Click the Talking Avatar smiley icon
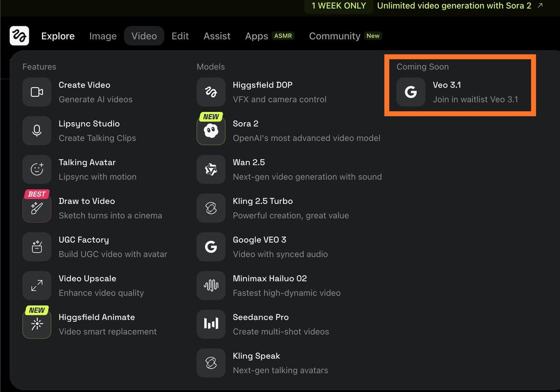 (37, 169)
